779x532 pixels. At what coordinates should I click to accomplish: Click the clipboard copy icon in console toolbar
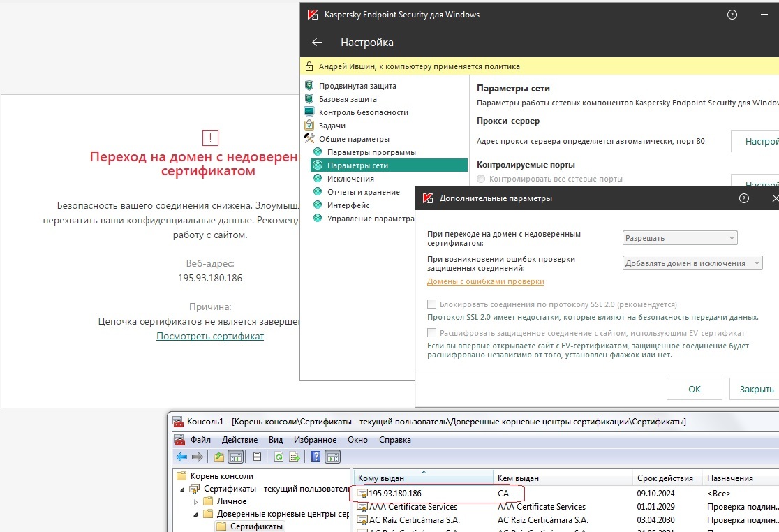[257, 457]
